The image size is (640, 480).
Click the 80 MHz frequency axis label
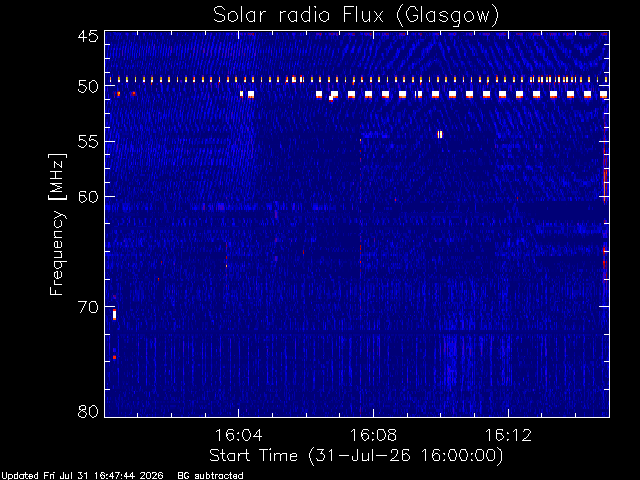(88, 411)
